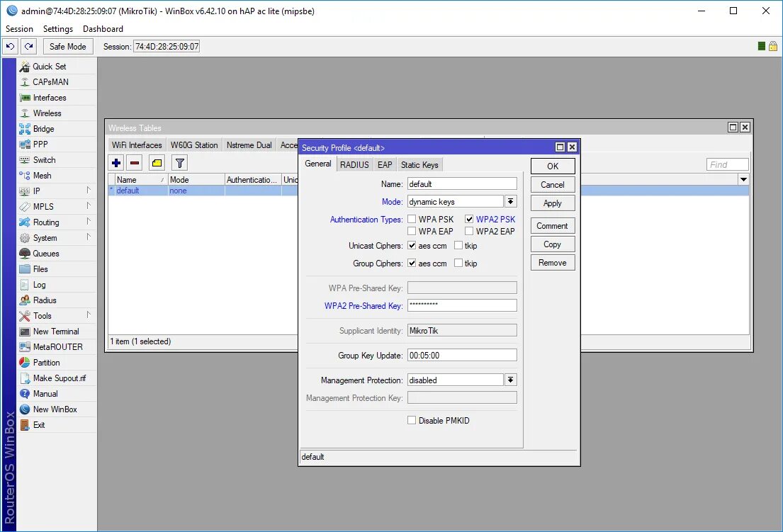Click Copy button

(553, 244)
